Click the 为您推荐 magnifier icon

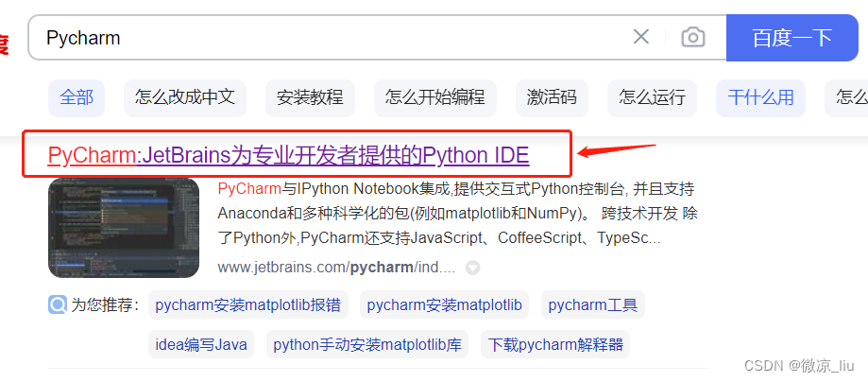(58, 304)
